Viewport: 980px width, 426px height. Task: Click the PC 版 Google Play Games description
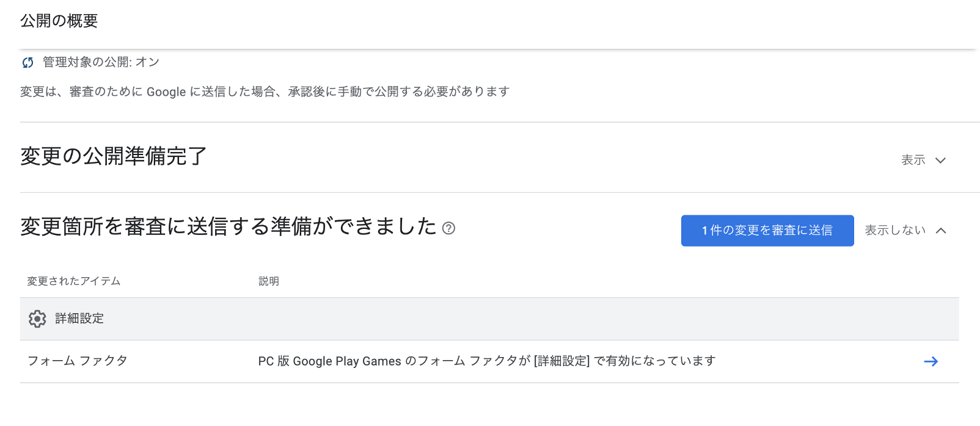click(486, 361)
